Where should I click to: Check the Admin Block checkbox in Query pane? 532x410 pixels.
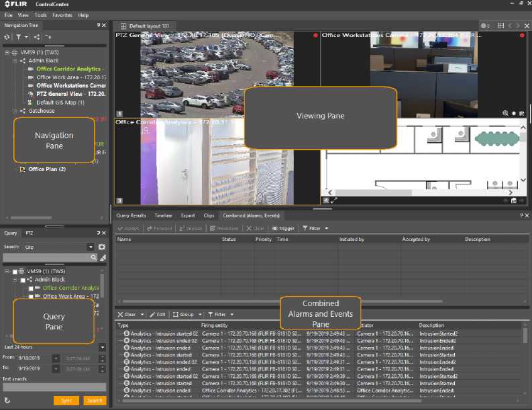point(22,280)
